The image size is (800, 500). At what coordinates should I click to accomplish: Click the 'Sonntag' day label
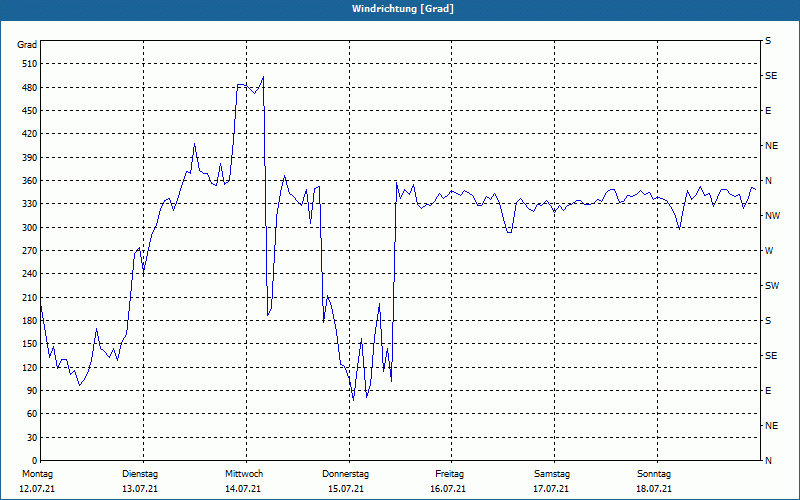654,474
